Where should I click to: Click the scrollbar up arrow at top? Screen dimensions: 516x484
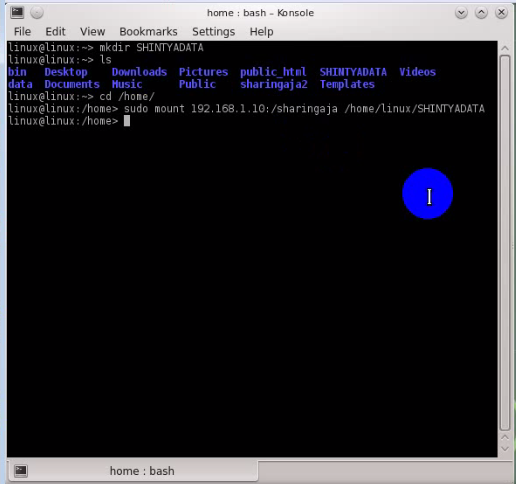coord(505,48)
